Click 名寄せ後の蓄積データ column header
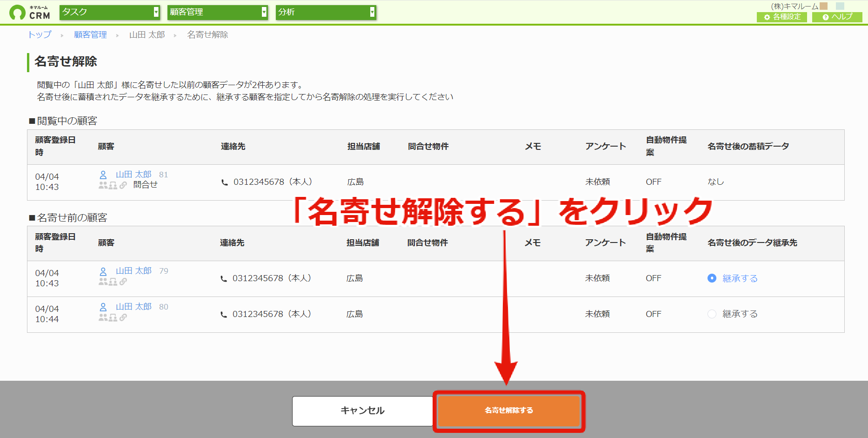The height and width of the screenshot is (438, 868). [748, 146]
